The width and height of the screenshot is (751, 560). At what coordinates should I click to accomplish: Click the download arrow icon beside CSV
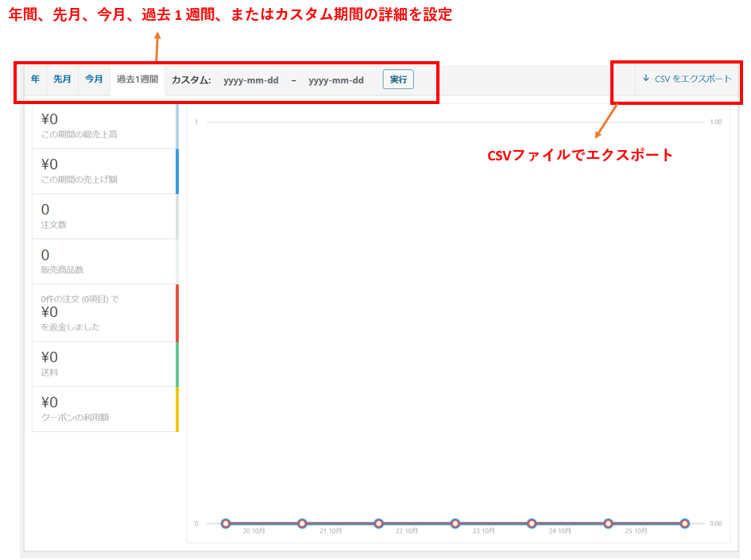(x=646, y=79)
